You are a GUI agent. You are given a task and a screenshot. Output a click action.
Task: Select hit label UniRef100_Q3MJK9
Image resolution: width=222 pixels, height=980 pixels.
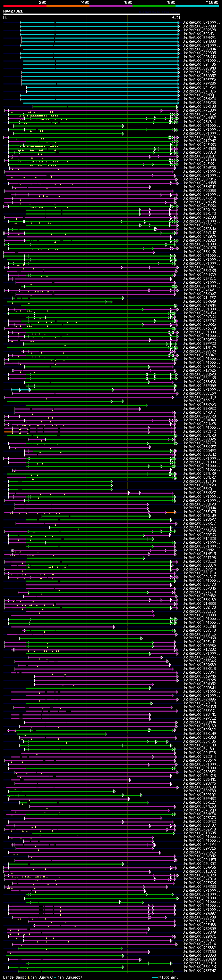199,473
